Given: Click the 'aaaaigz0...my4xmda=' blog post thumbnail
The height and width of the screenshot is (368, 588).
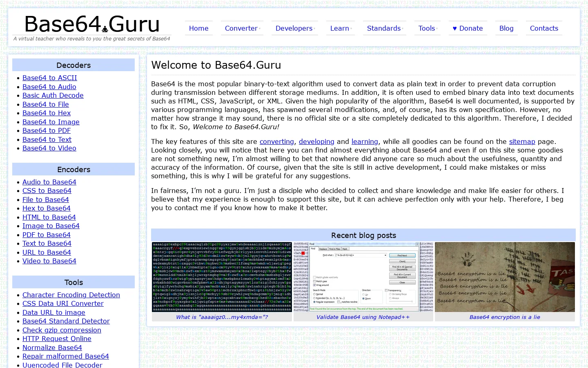Looking at the screenshot, I should tap(222, 277).
